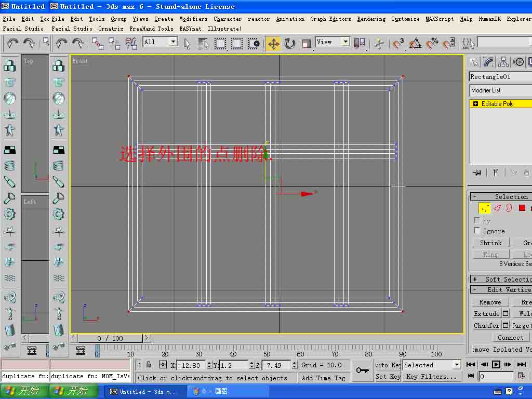Switch to the Modify command panel
This screenshot has height=399, width=532.
point(488,62)
